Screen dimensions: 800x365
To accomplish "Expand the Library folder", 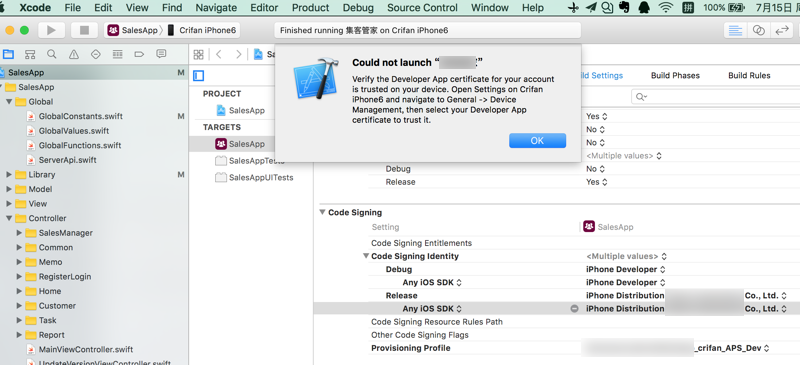I will pyautogui.click(x=9, y=175).
